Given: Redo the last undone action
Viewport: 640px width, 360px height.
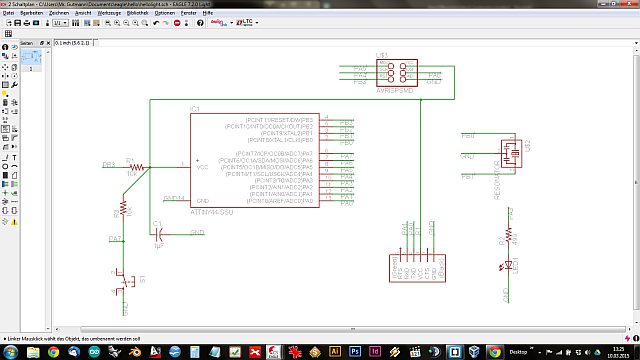Looking at the screenshot, I should pyautogui.click(x=165, y=23).
